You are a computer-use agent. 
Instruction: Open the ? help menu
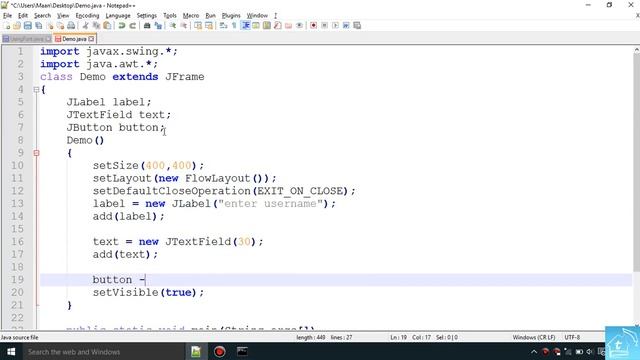(x=276, y=16)
